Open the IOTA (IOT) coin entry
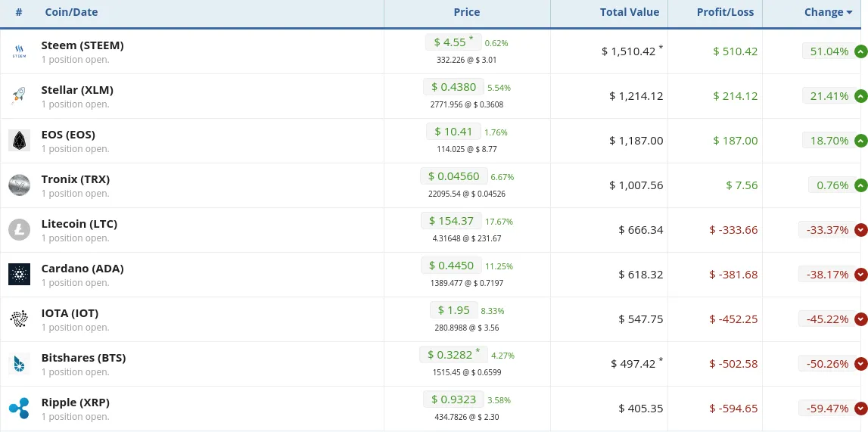Image resolution: width=868 pixels, height=432 pixels. click(70, 313)
